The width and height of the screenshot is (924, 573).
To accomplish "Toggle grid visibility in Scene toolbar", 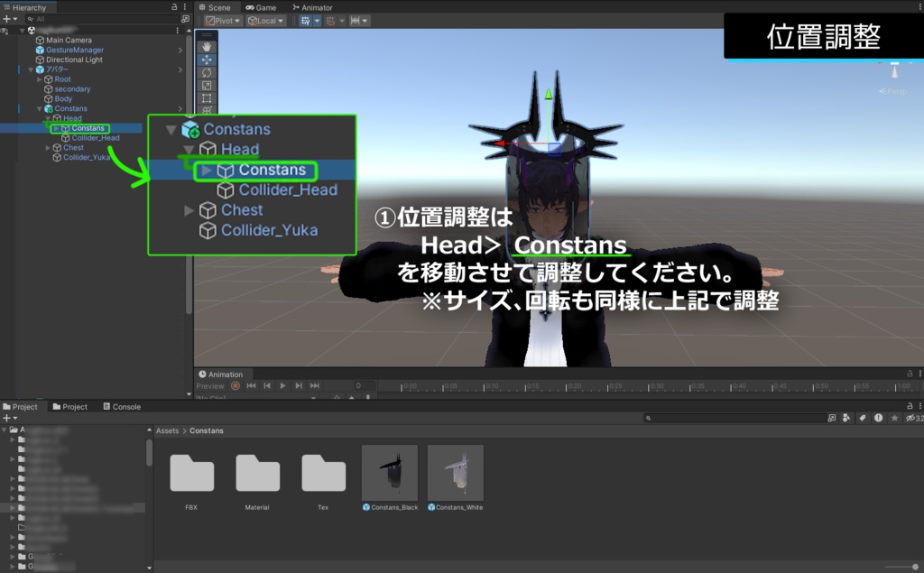I will pyautogui.click(x=305, y=21).
